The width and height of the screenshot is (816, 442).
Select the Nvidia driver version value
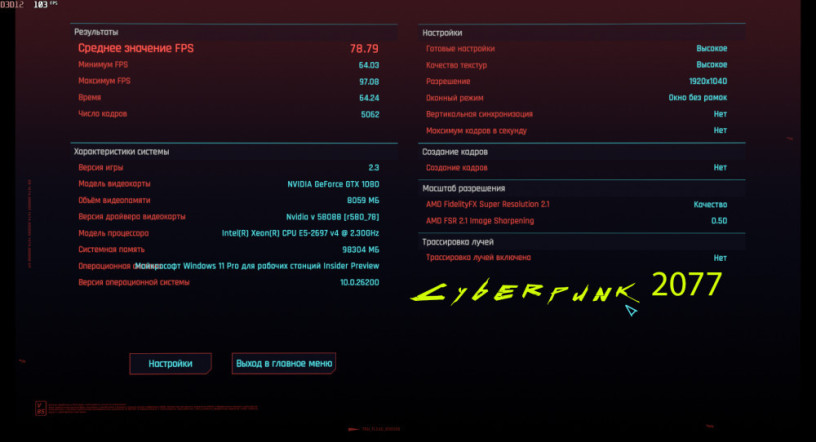click(333, 217)
